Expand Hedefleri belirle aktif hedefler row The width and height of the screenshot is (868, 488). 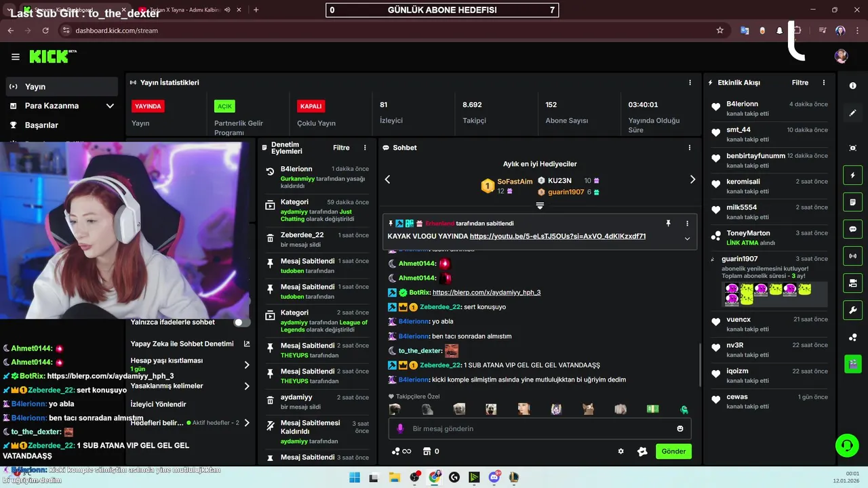[190, 423]
